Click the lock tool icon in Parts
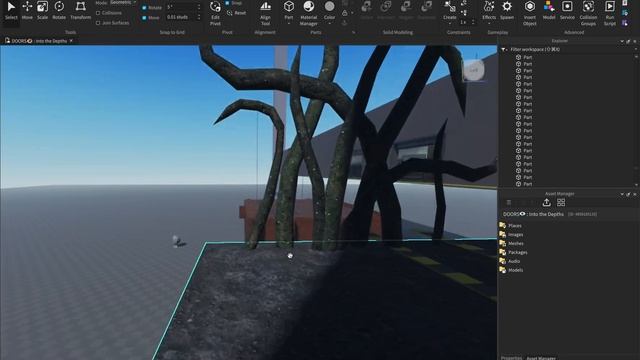The image size is (640, 360). point(345,13)
